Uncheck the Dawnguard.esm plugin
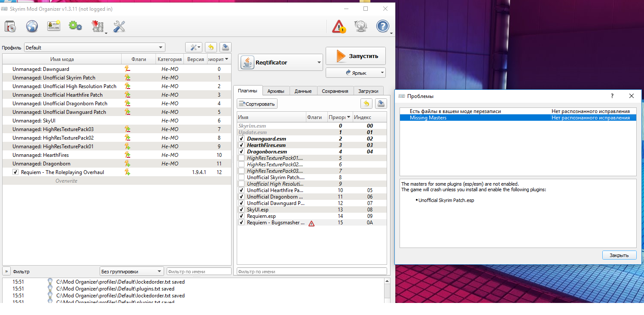Image resolution: width=644 pixels, height=315 pixels. click(x=242, y=139)
